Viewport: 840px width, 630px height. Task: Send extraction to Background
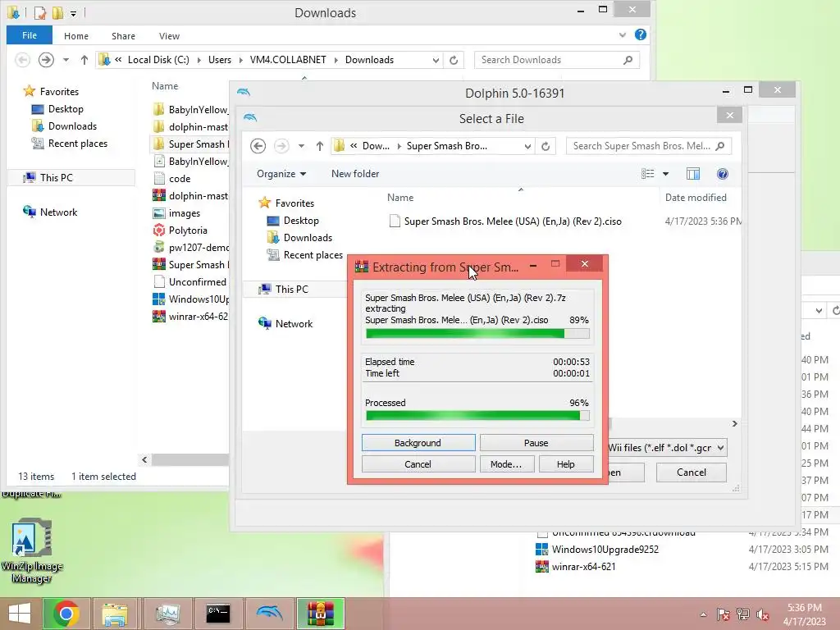click(x=418, y=442)
